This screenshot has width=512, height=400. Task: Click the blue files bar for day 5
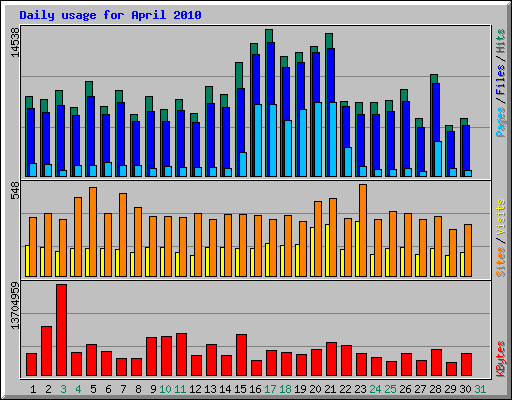(91, 131)
